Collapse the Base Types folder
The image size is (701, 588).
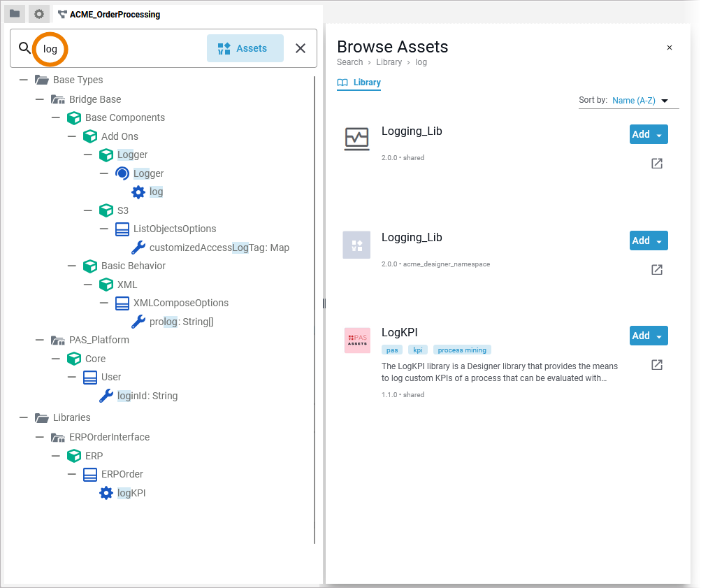click(24, 80)
